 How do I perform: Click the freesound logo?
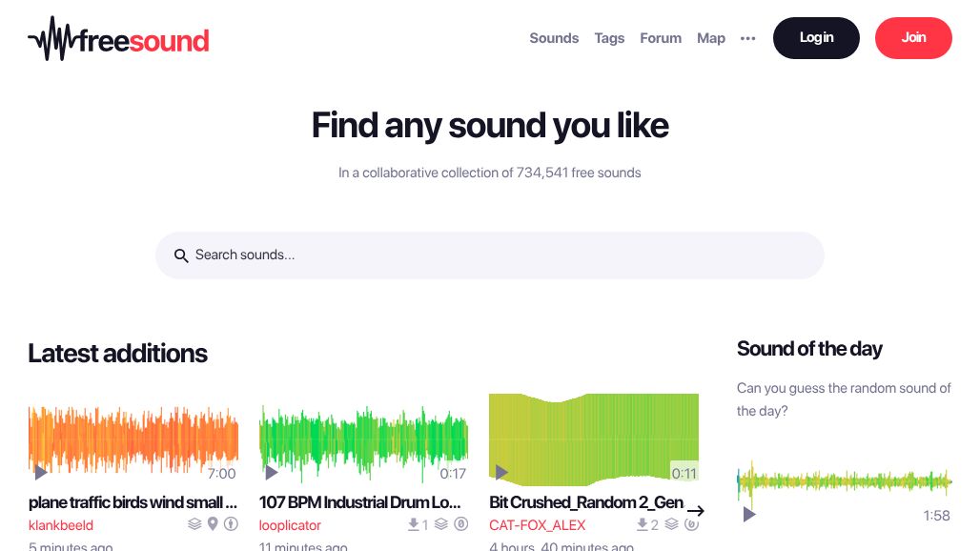coord(119,39)
